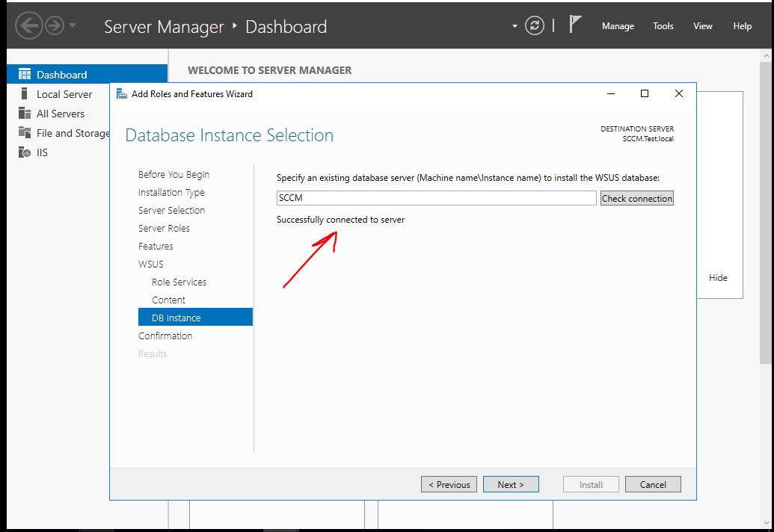This screenshot has width=774, height=532.
Task: Click 'WELCOME TO SERVER MANAGER' heading
Action: tap(269, 70)
